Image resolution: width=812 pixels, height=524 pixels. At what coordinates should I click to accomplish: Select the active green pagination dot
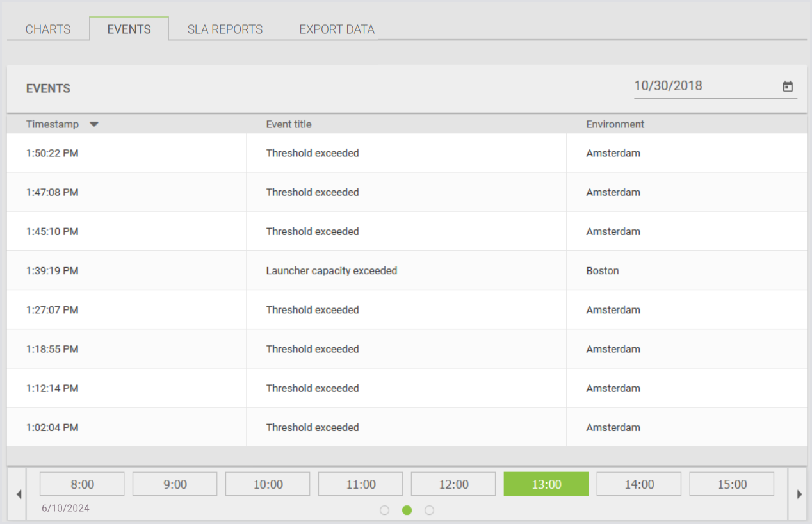point(407,511)
